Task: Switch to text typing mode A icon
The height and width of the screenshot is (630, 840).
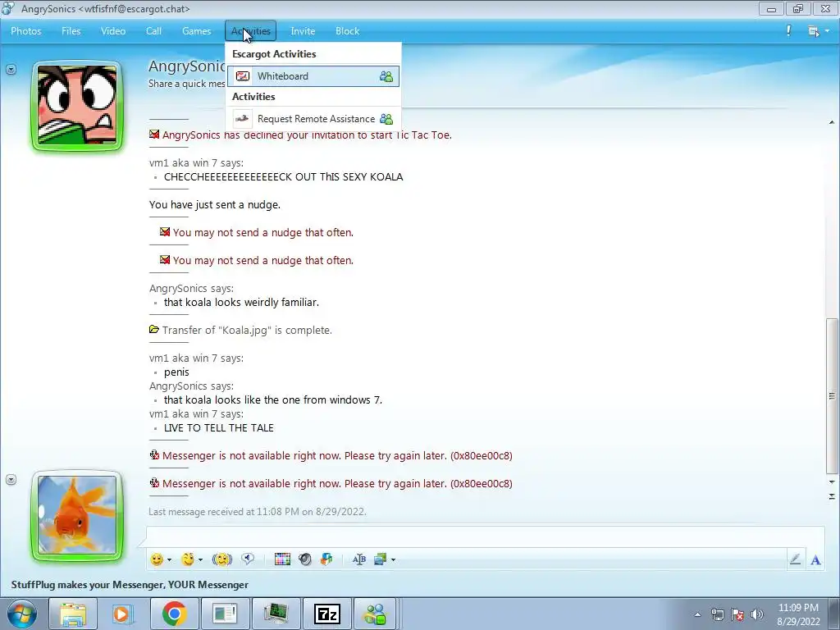Action: [815, 559]
